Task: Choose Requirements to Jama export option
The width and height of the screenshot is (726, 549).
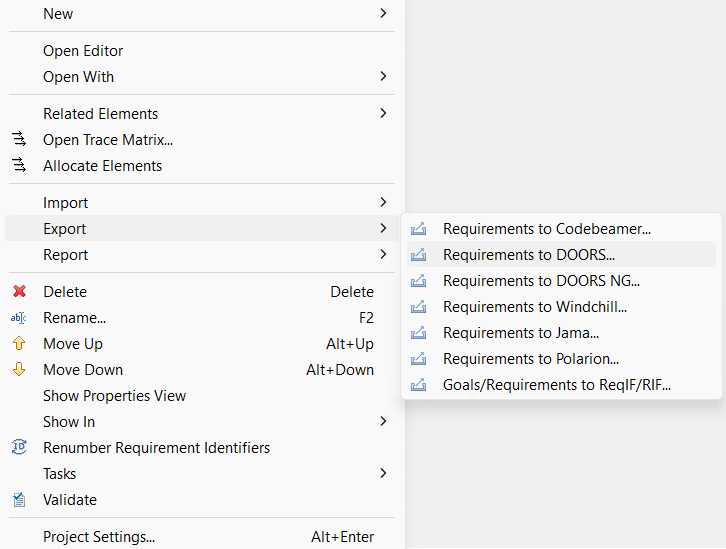Action: click(x=520, y=333)
